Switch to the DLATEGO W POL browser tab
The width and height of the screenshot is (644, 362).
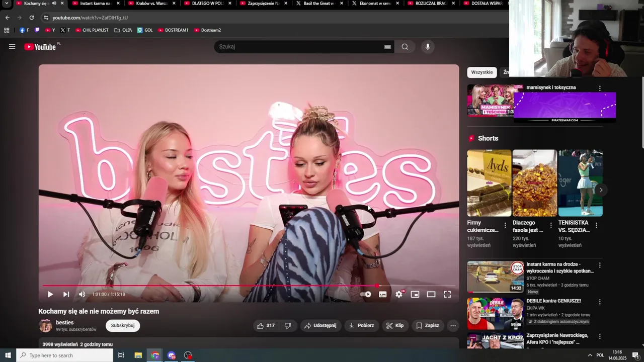(x=207, y=4)
